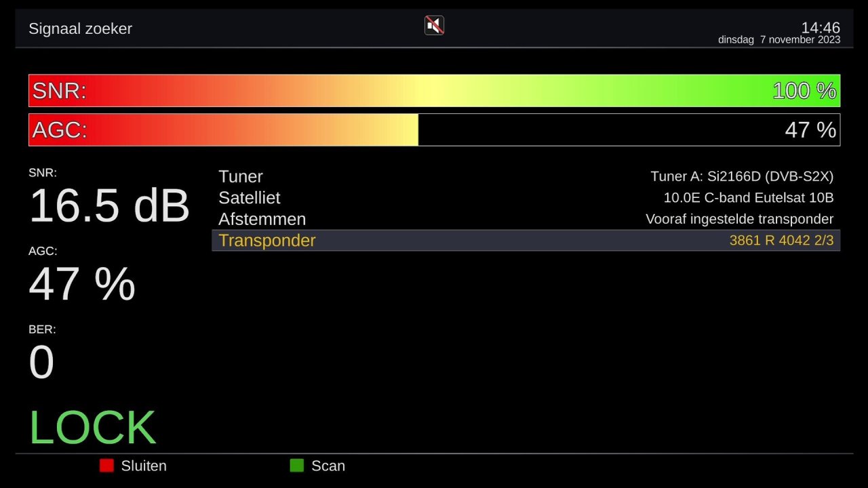Click the Sluiten label to close
Viewport: 868px width, 488px height.
pyautogui.click(x=143, y=466)
